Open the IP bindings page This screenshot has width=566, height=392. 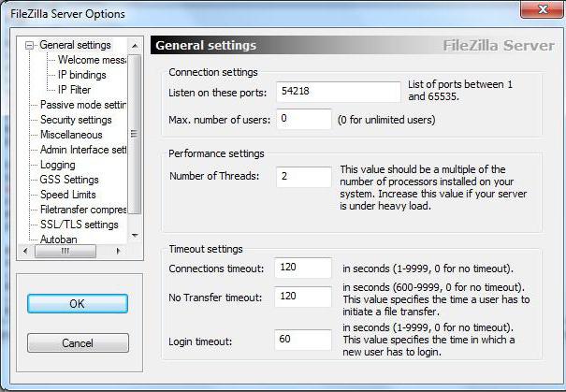coord(82,75)
